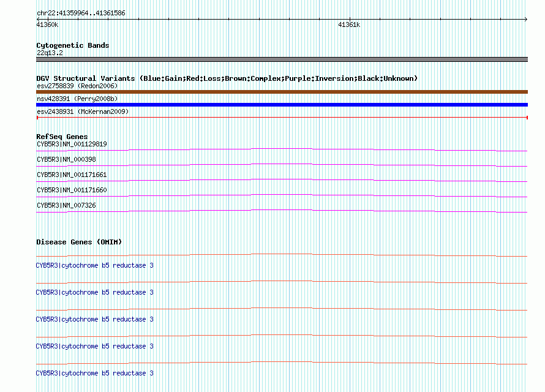Open the DGV Structural Variants track title
This screenshot has width=545, height=392.
(x=227, y=78)
